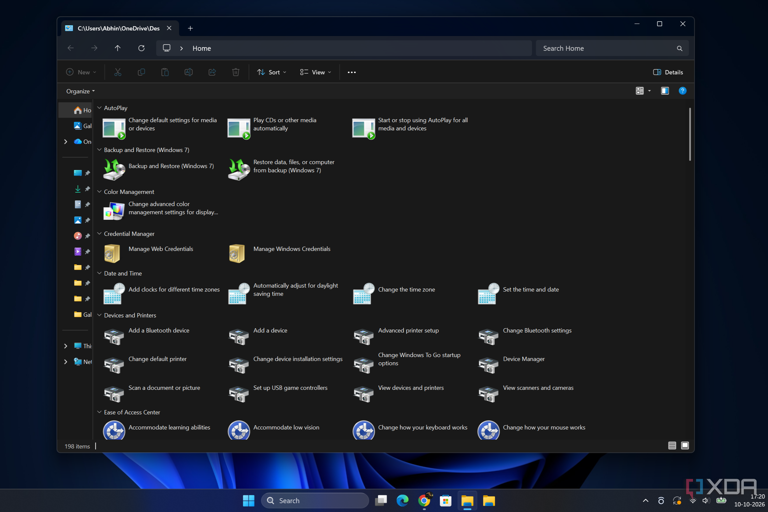Screen dimensions: 768x512
Task: Collapse the Credential Manager group
Action: click(x=99, y=234)
